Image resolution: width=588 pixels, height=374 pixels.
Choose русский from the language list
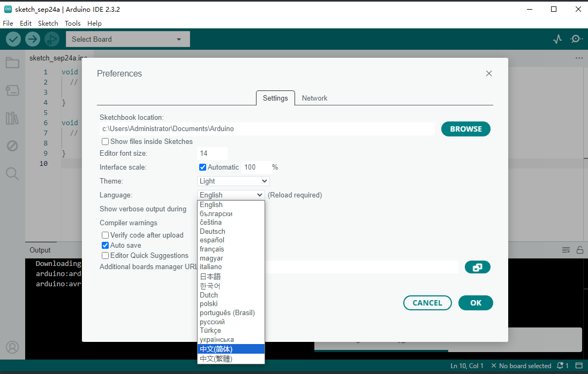point(231,322)
